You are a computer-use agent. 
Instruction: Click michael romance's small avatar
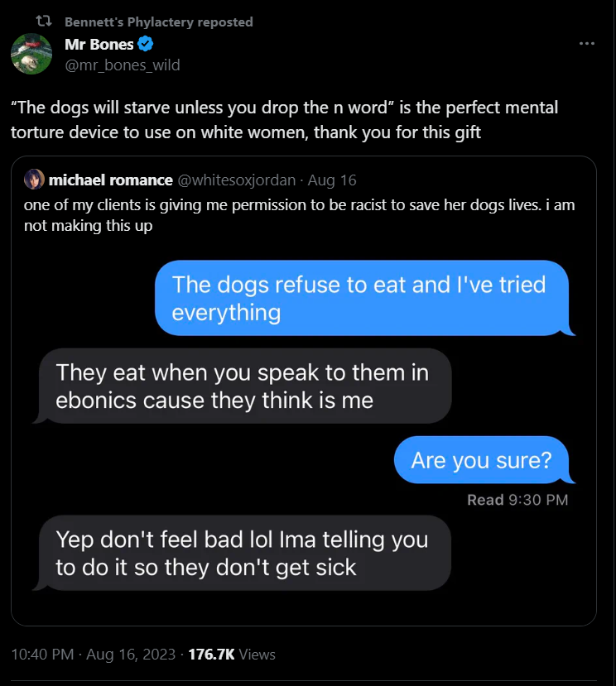35,180
